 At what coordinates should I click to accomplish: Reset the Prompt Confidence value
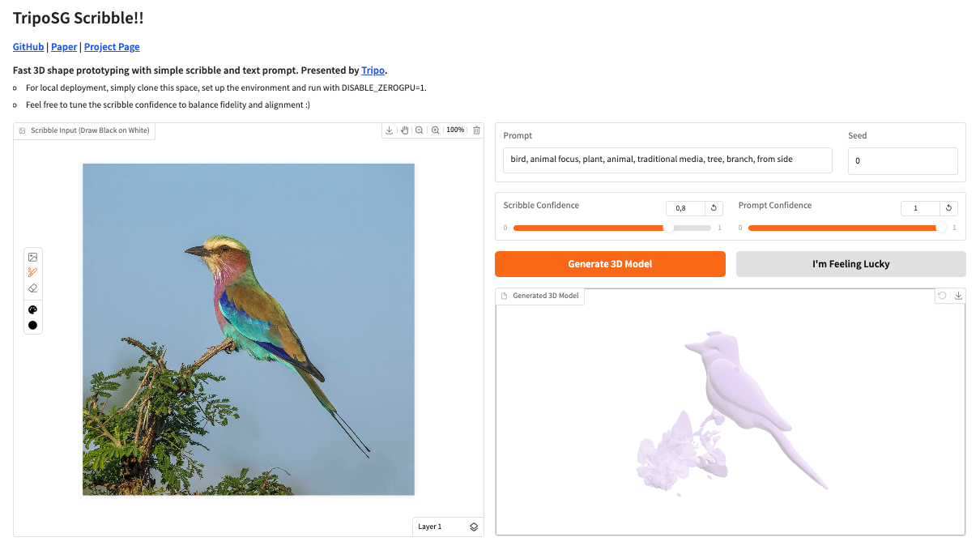pos(949,208)
